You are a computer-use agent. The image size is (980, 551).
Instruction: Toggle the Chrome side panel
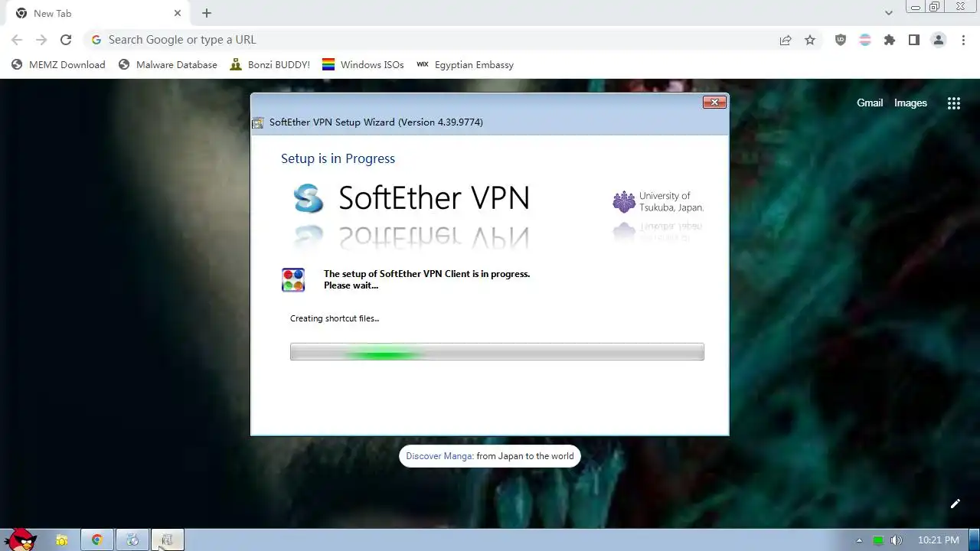click(x=914, y=40)
